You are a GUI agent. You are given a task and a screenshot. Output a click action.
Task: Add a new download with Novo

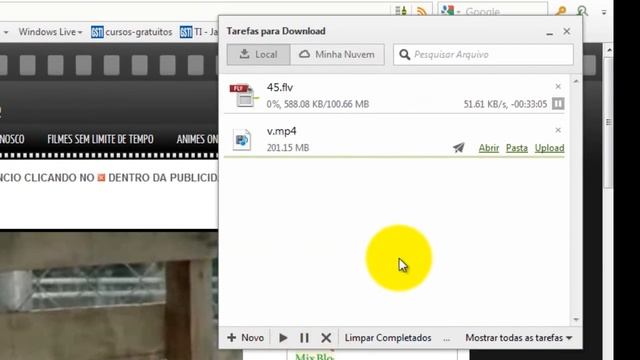[x=245, y=338]
